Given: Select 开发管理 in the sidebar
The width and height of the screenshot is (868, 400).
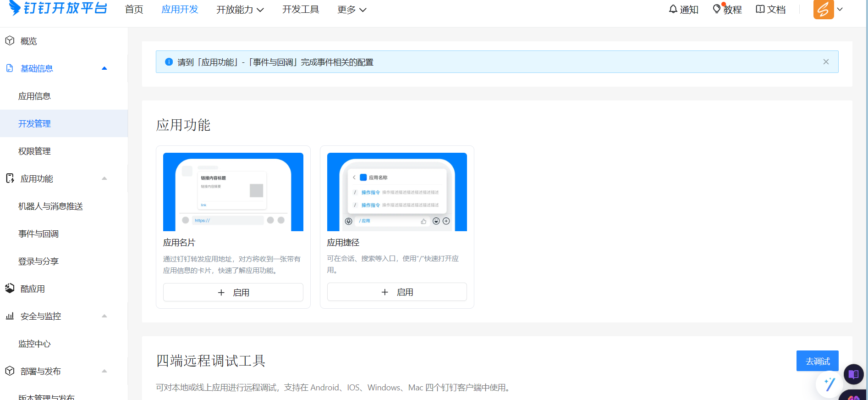Looking at the screenshot, I should [x=64, y=123].
